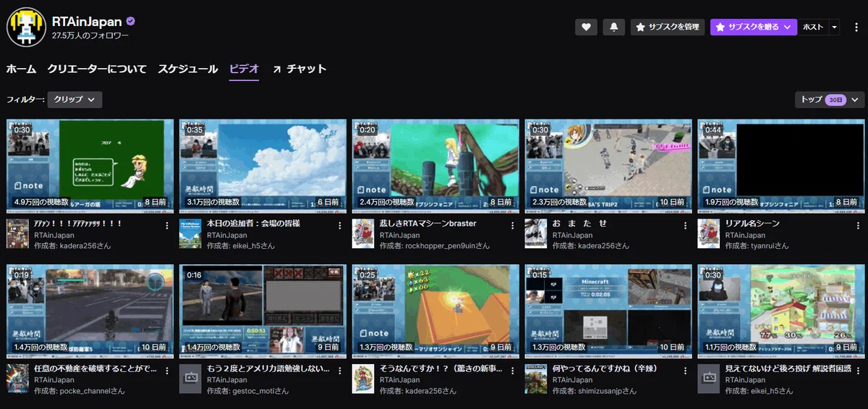Open the トップ 30日 sort dropdown
Image resolution: width=868 pixels, height=409 pixels.
coord(830,99)
